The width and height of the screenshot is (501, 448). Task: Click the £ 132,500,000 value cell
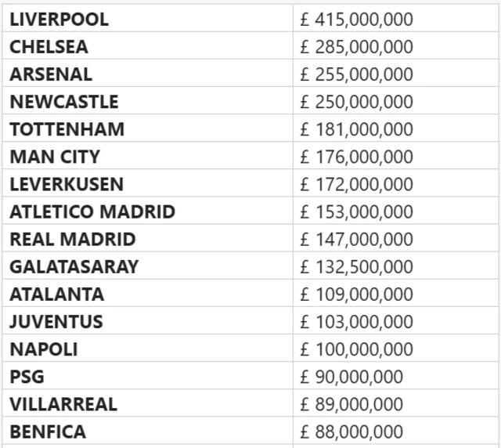click(x=357, y=266)
